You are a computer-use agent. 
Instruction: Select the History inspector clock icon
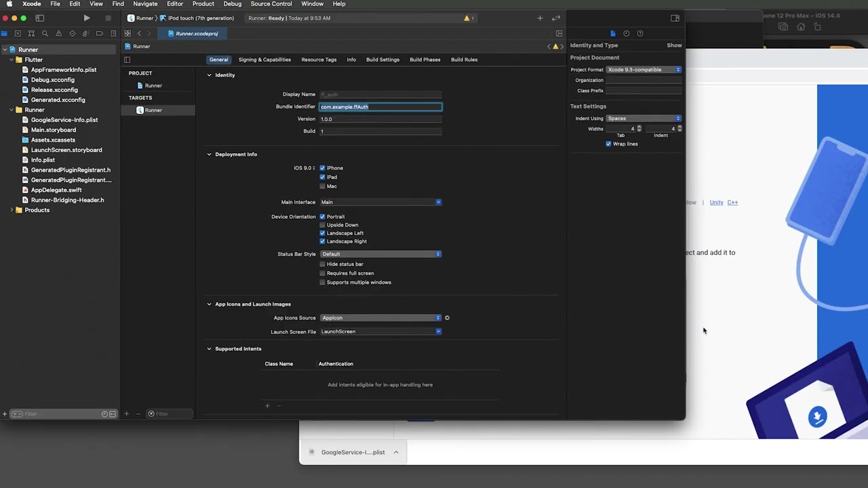click(x=627, y=33)
